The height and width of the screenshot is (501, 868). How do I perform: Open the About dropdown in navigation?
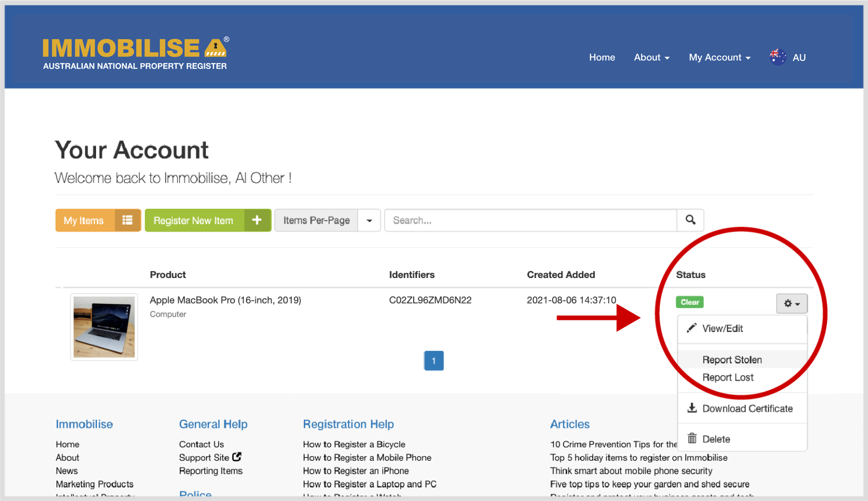(651, 57)
